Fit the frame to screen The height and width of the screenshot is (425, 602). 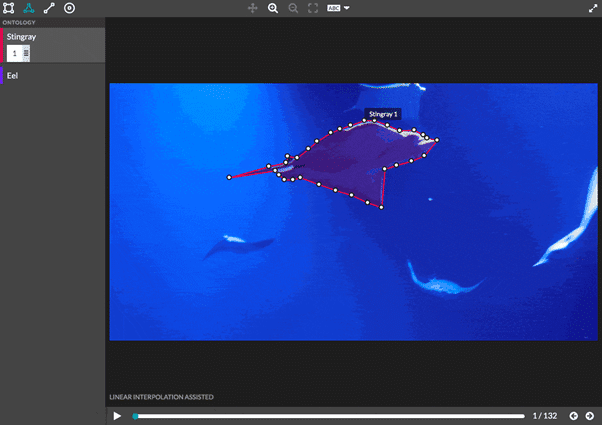coord(313,8)
